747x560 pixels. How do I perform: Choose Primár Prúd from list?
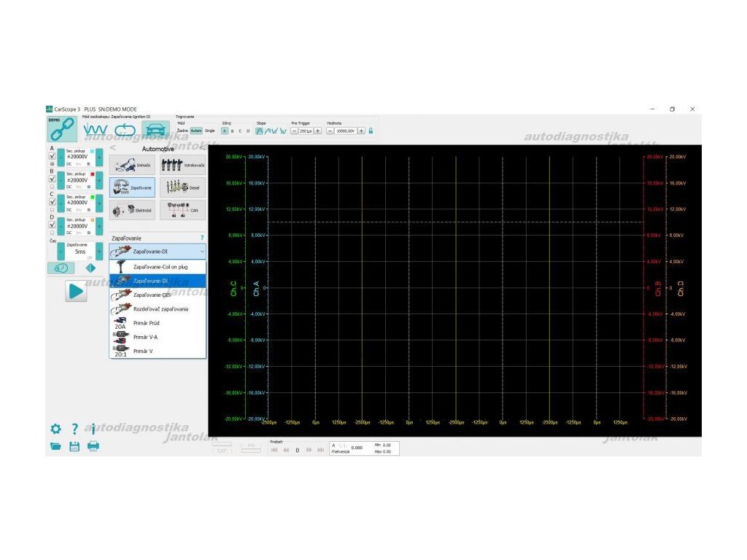(158, 323)
